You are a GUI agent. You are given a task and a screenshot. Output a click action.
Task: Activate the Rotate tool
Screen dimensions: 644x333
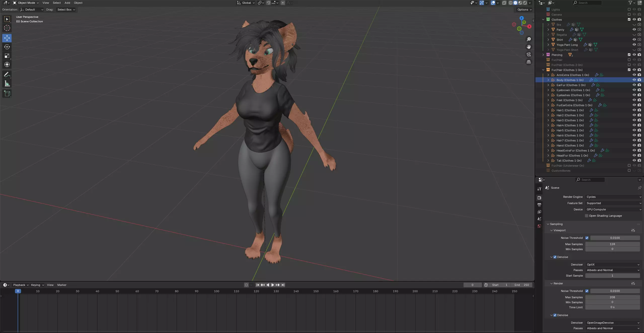7,47
